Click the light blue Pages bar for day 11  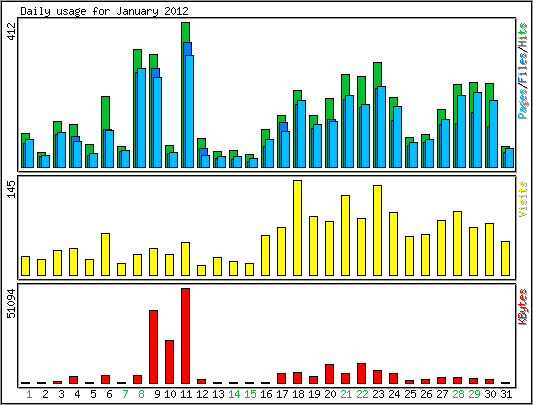189,111
